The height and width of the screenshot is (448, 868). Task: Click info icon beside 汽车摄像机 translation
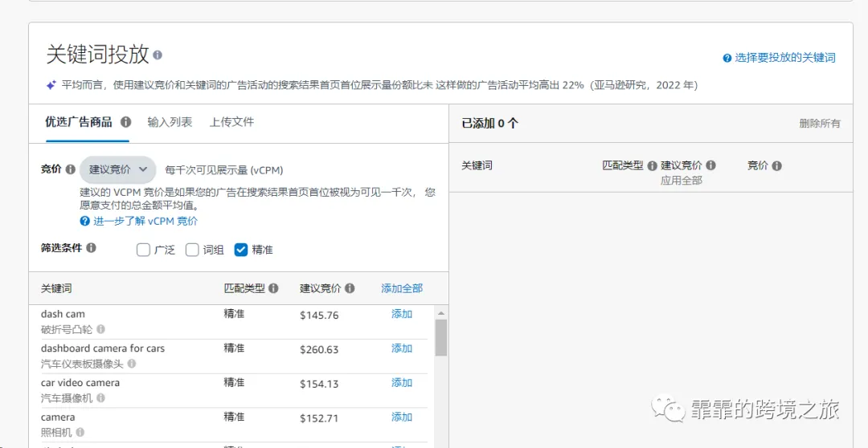coord(100,397)
